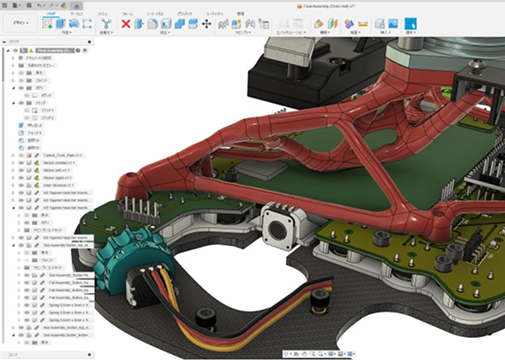Viewport: 505px width, 360px height.
Task: Toggle visibility of Final Assembly root
Action: pyautogui.click(x=15, y=50)
